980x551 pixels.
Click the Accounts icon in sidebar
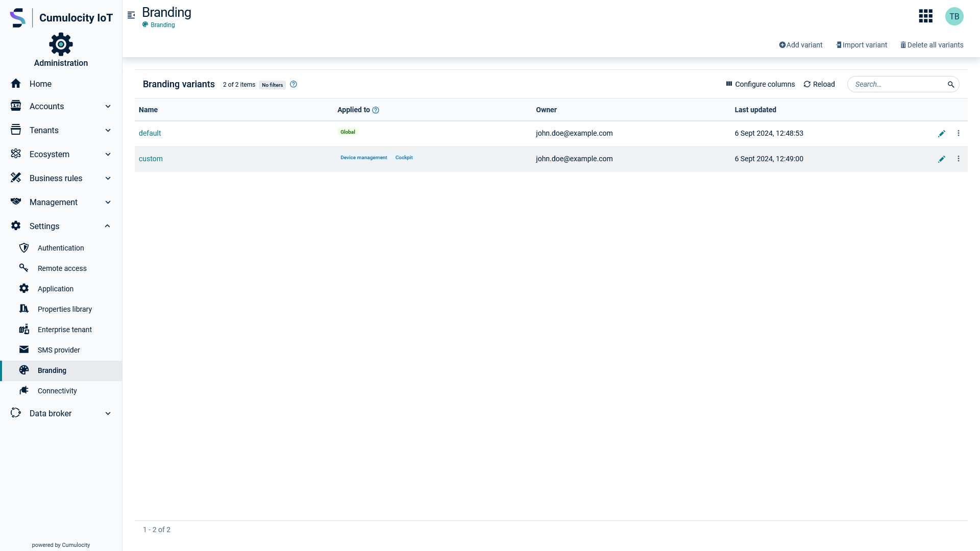(16, 106)
